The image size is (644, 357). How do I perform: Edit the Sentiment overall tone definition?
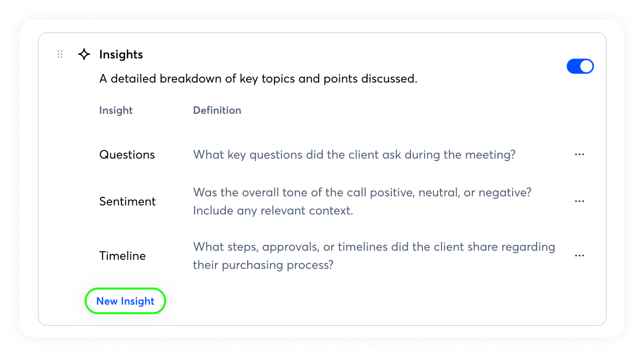(362, 192)
